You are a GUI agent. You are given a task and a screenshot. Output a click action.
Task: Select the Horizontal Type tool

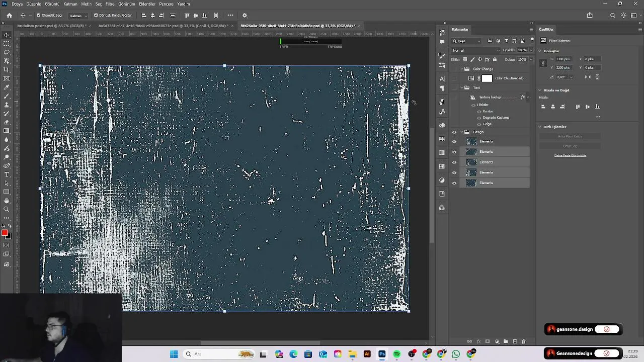pos(7,174)
